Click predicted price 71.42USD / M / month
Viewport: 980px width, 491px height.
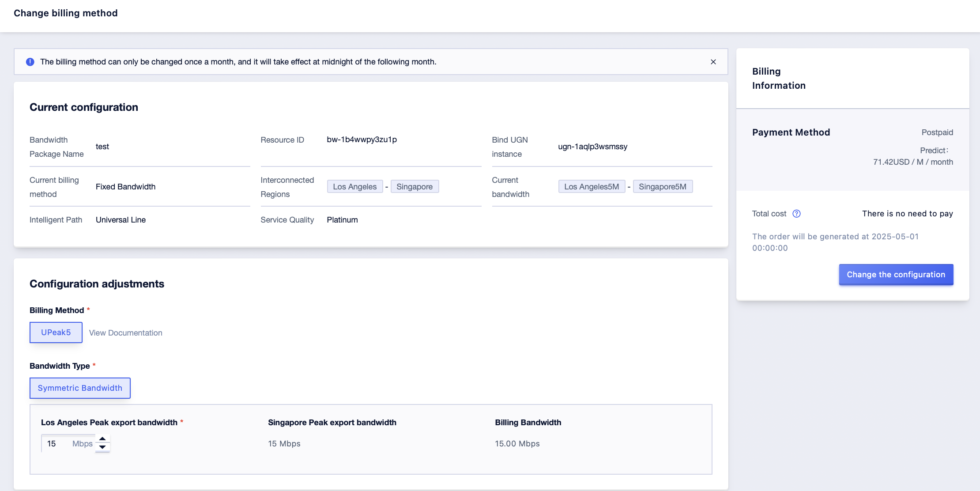(913, 162)
